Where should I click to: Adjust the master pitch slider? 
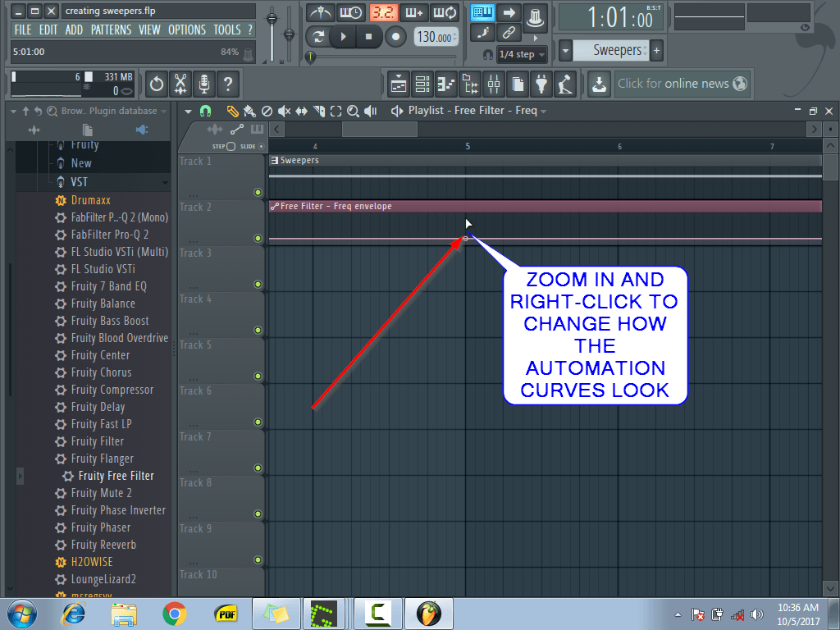click(289, 34)
